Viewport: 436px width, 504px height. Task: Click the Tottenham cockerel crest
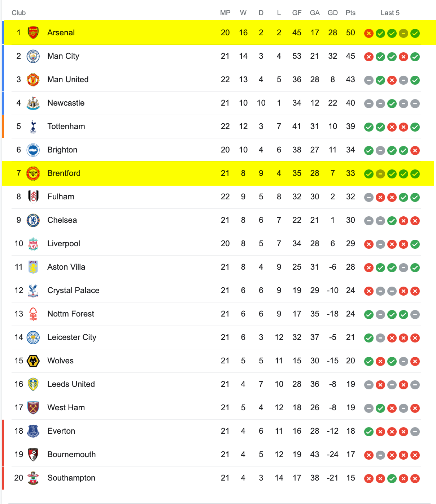click(33, 127)
